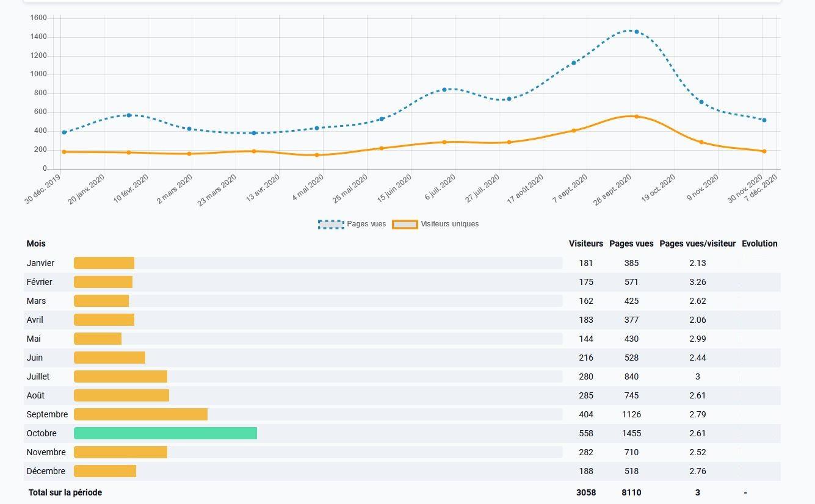815x504 pixels.
Task: Click the 558 visitors value for Octobre
Action: coord(586,433)
